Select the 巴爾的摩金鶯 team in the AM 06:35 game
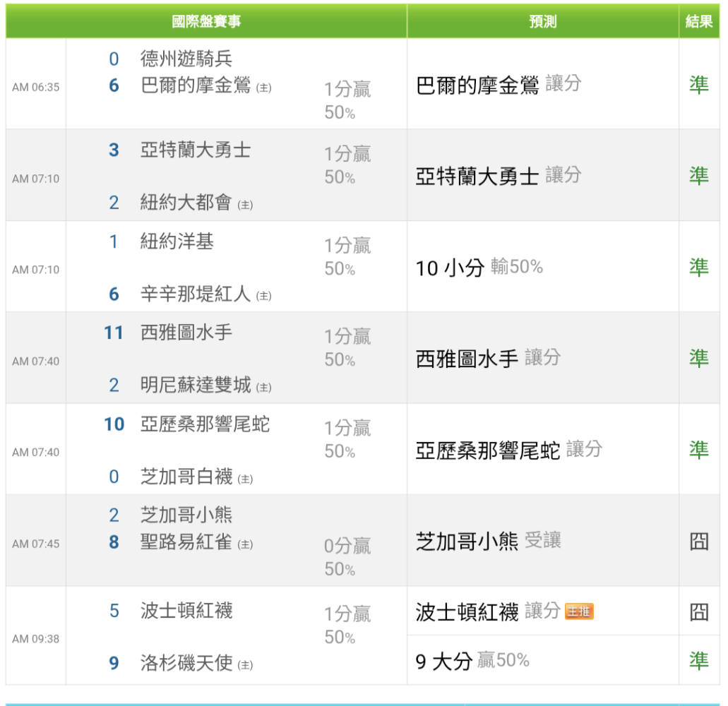 tap(196, 85)
